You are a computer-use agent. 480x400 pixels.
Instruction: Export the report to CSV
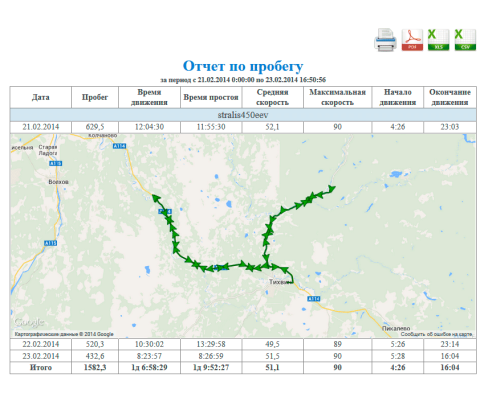(x=465, y=40)
